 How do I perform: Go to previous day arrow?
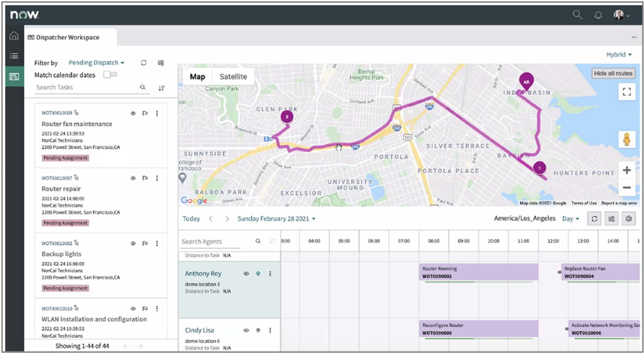pos(211,219)
